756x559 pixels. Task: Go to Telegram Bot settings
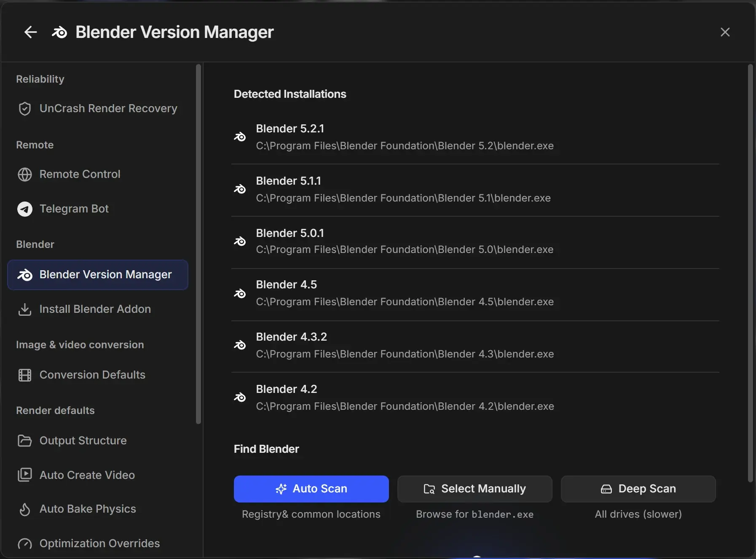[x=98, y=209]
